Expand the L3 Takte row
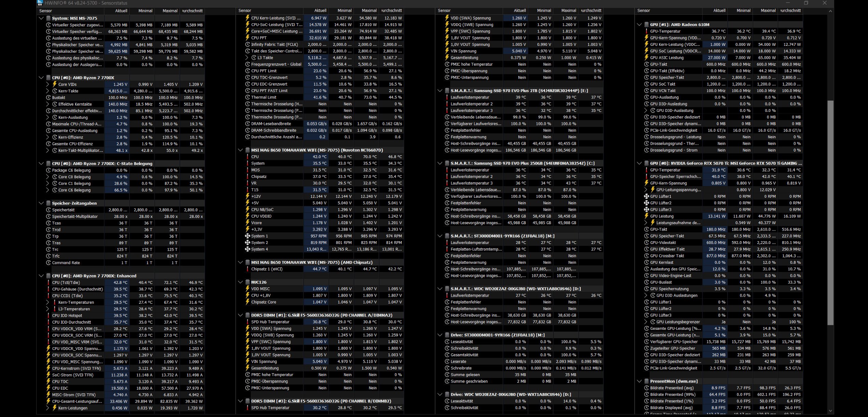 point(247,58)
